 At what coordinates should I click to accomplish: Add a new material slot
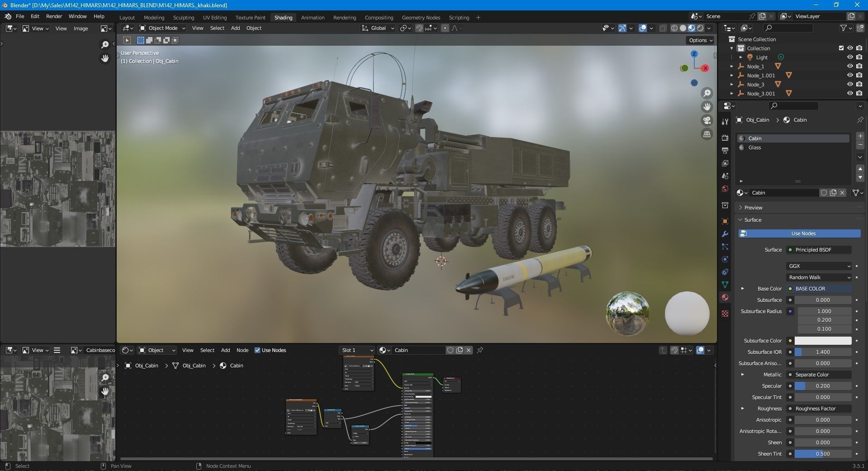coord(860,136)
